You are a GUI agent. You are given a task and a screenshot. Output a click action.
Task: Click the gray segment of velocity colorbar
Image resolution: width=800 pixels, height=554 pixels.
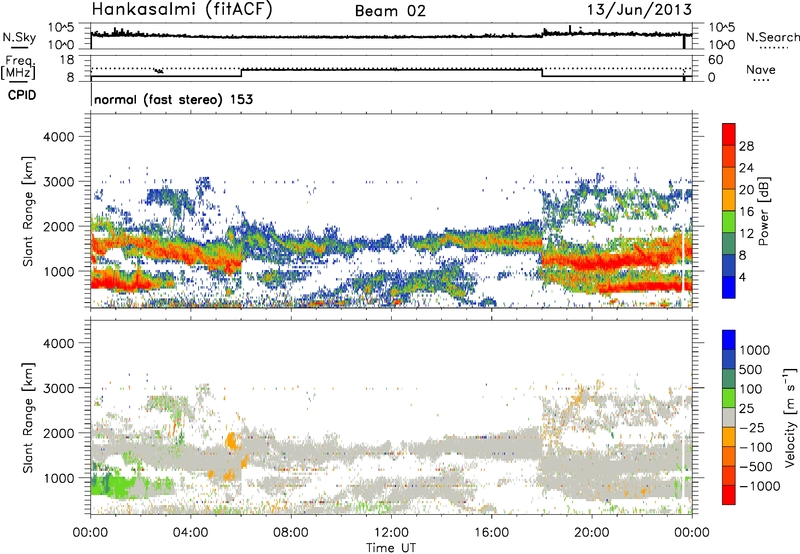pos(729,418)
